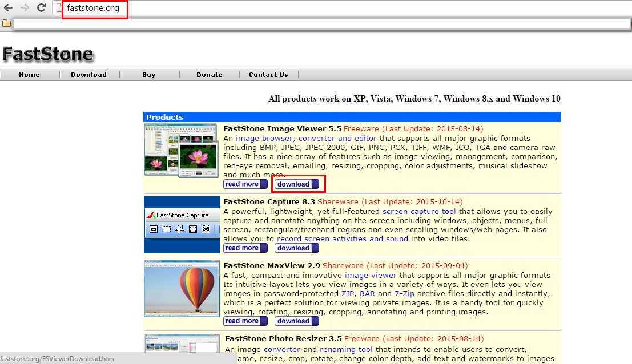
Task: Click 'record screen activities and sound' link
Action: [x=343, y=238]
